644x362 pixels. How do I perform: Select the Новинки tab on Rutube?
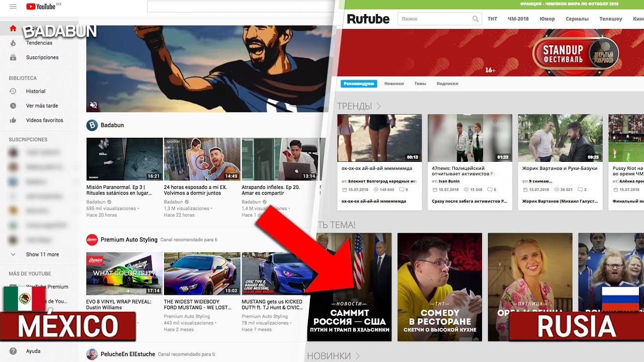click(x=394, y=84)
